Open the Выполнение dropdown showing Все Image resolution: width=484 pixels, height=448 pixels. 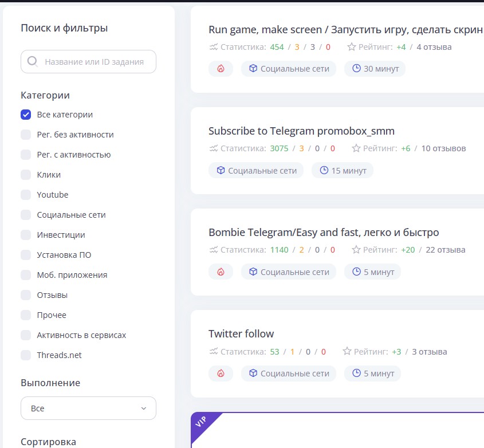point(88,408)
